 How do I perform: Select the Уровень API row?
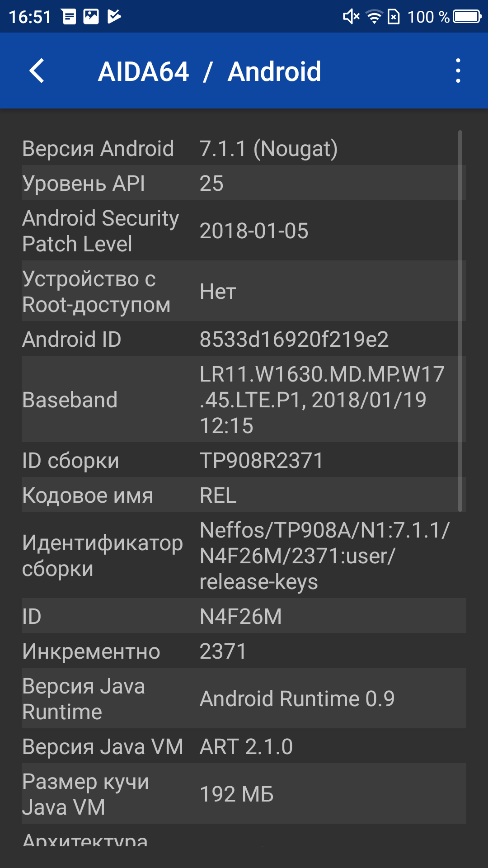(x=244, y=183)
